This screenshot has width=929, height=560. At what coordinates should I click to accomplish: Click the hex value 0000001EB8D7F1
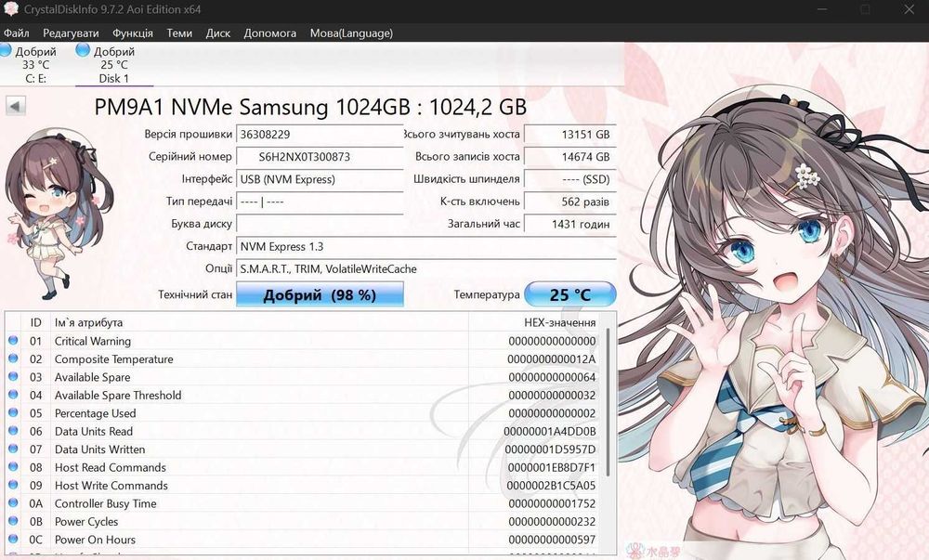pyautogui.click(x=552, y=468)
